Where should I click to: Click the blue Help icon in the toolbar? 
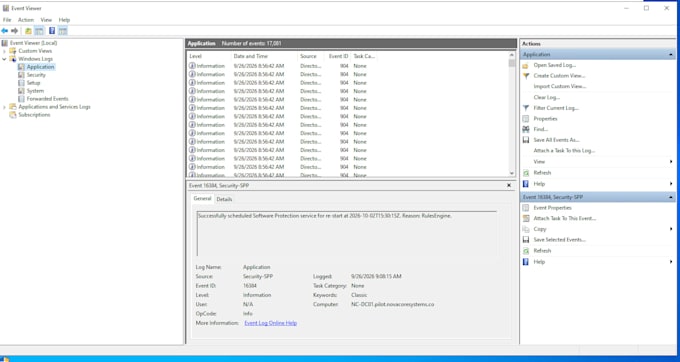[x=52, y=31]
